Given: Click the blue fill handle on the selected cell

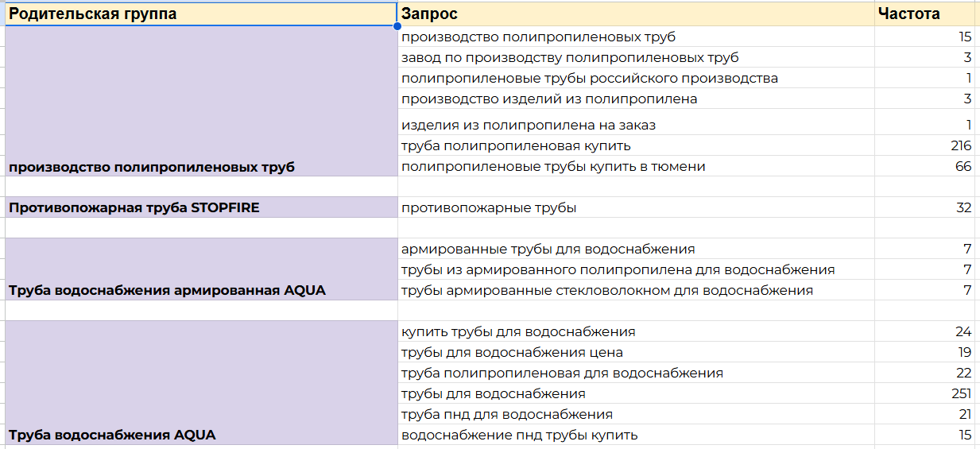Looking at the screenshot, I should [397, 26].
